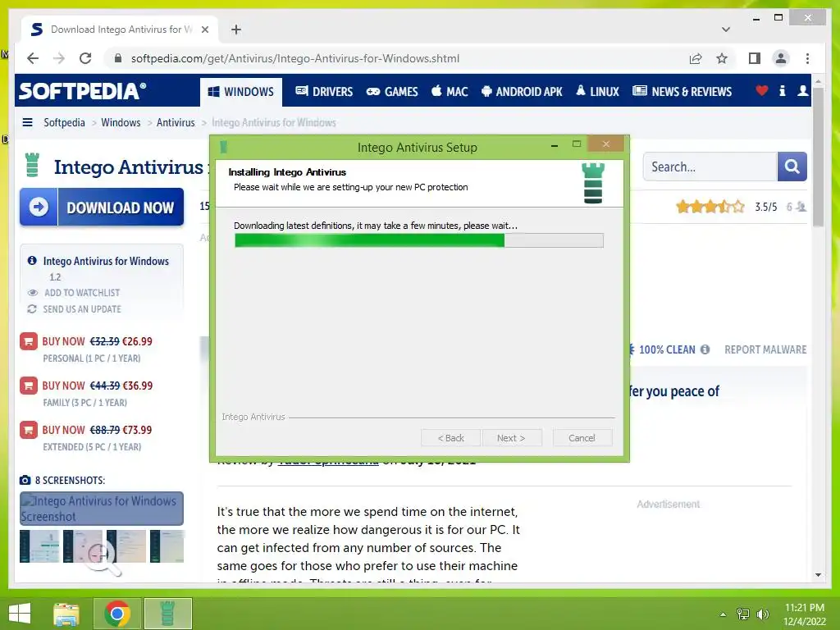
Task: Follow the Softpedia breadcrumb link
Action: (64, 123)
